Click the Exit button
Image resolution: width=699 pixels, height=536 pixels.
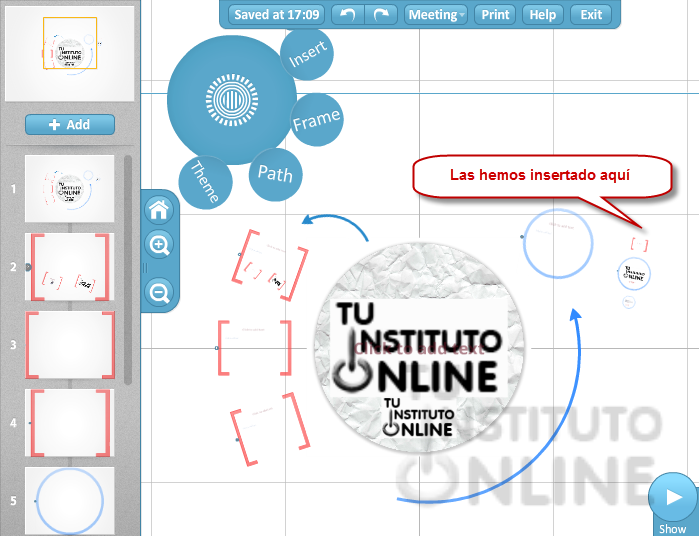click(x=591, y=15)
